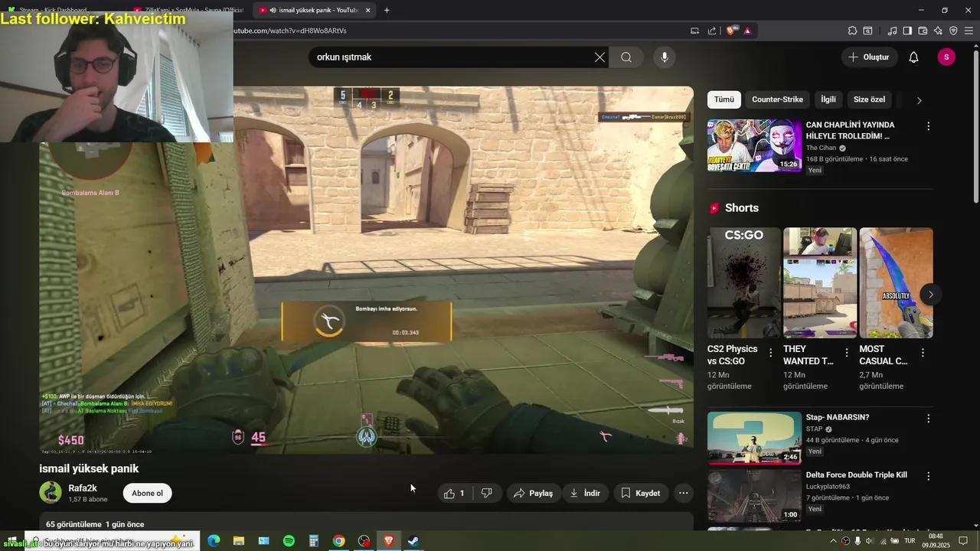The width and height of the screenshot is (980, 551).
Task: Save the video with Kaydet
Action: point(640,494)
